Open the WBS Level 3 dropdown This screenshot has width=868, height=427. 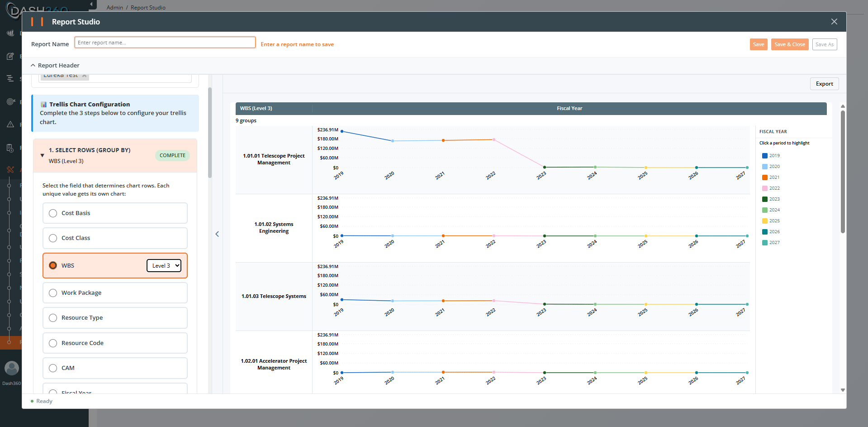point(164,266)
